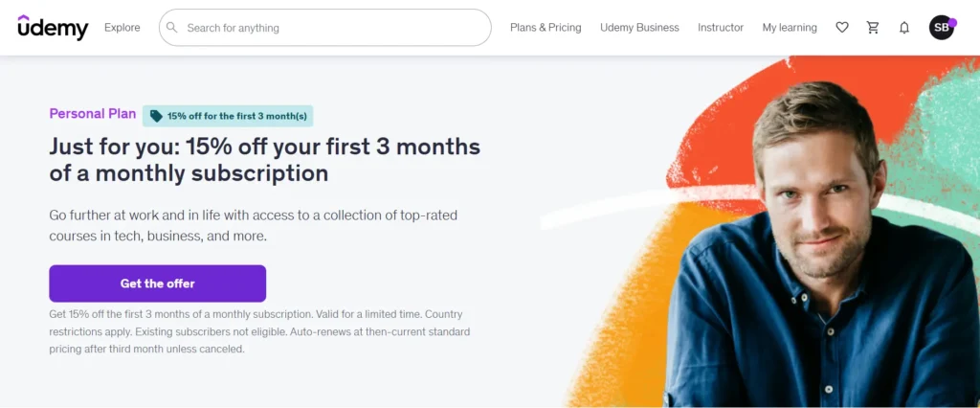Go to Udemy Business
Image resolution: width=980 pixels, height=408 pixels.
tap(639, 28)
